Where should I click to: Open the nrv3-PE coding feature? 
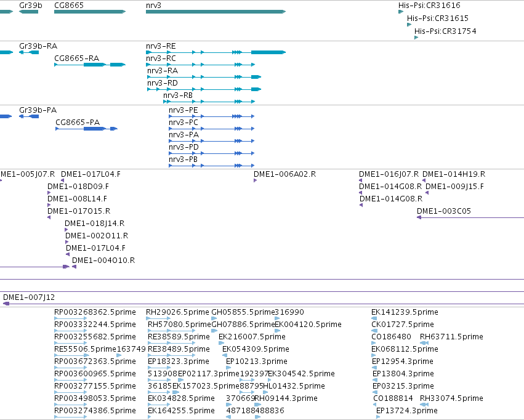coord(183,110)
